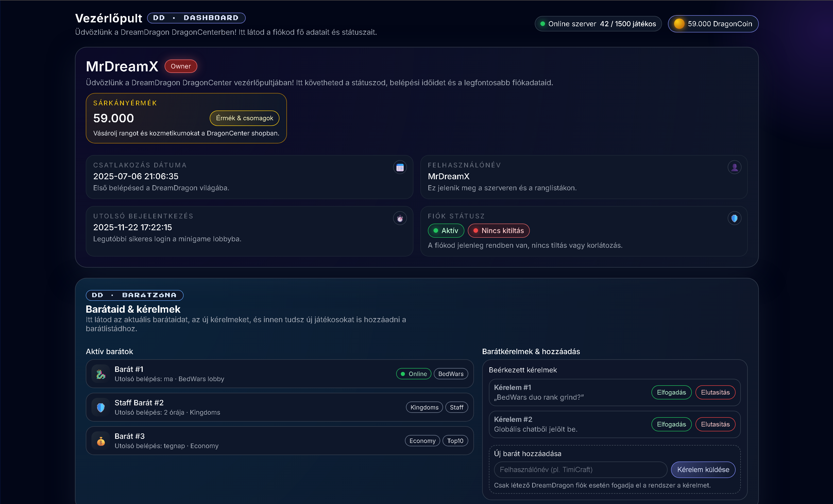
Task: Reject friend request Kérelem #1
Action: click(715, 392)
